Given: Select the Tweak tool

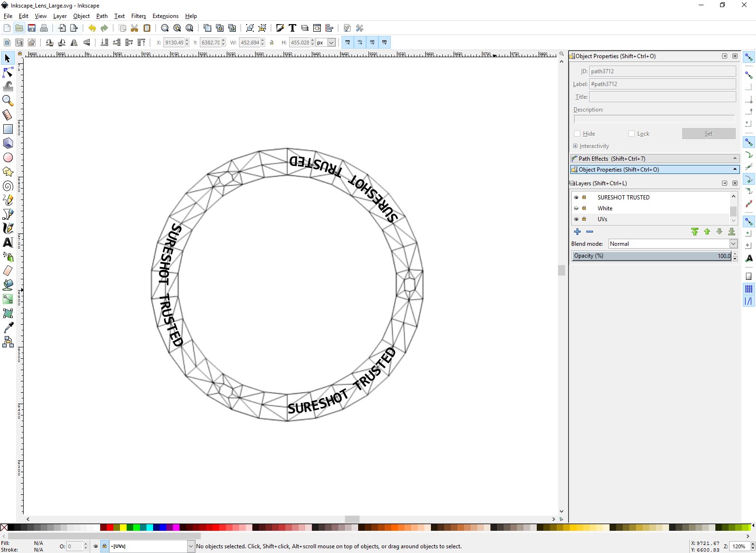Looking at the screenshot, I should click(8, 86).
